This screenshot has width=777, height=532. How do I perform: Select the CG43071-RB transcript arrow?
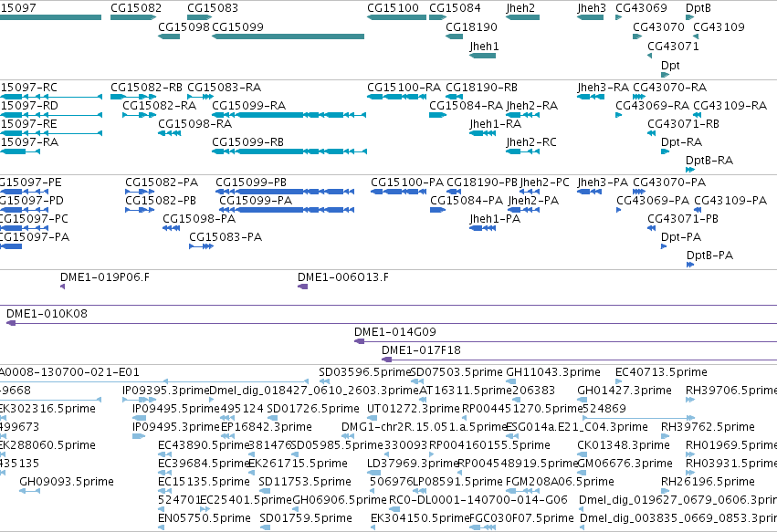coord(651,133)
